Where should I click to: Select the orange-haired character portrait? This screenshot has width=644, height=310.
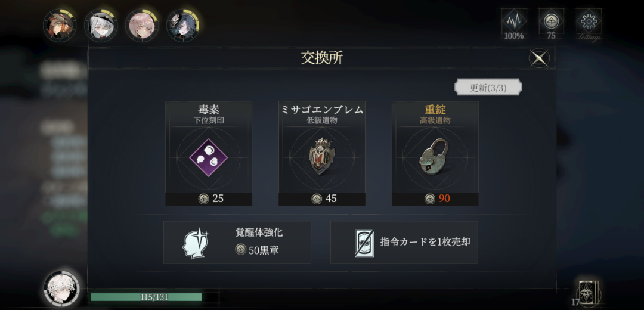tap(60, 26)
